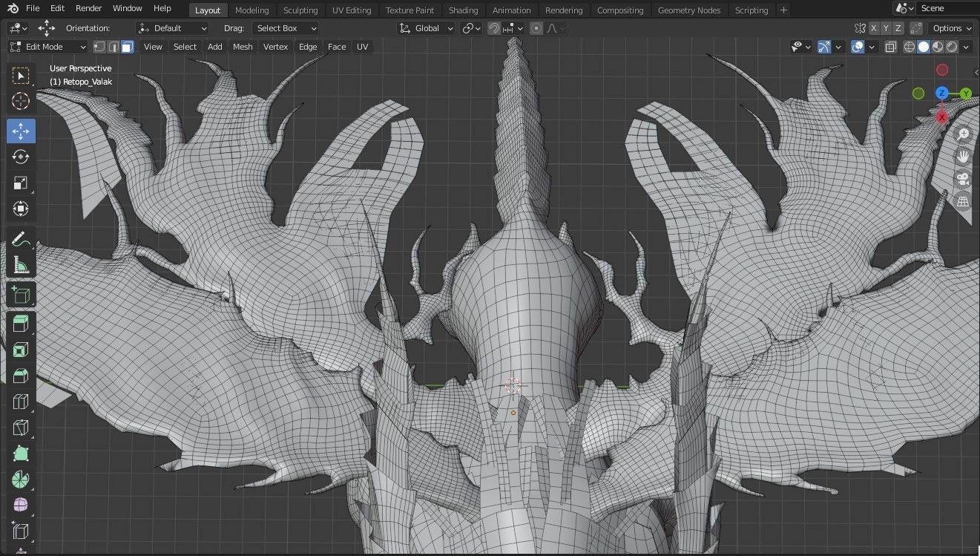Toggle X axis mirror button
Viewport: 980px width, 556px height.
pos(874,28)
